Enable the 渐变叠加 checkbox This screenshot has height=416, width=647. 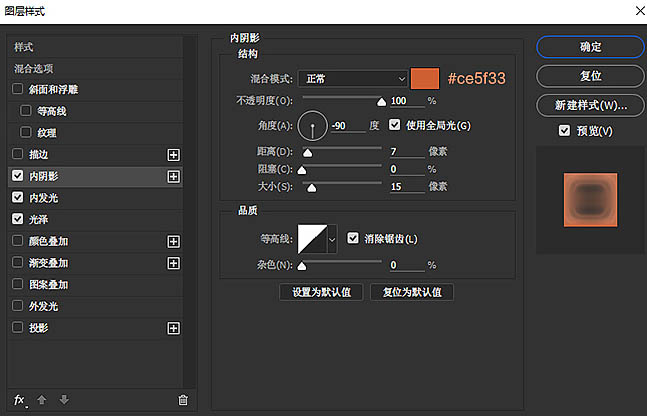[17, 262]
